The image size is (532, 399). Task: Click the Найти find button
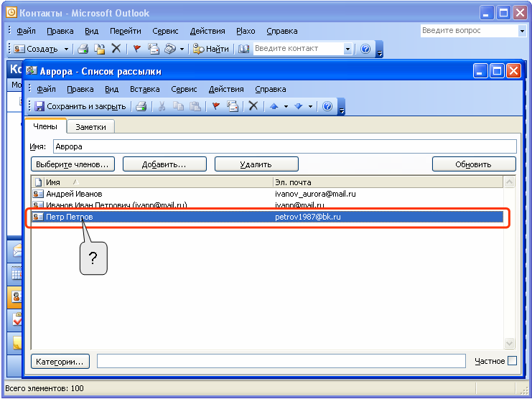pos(210,49)
